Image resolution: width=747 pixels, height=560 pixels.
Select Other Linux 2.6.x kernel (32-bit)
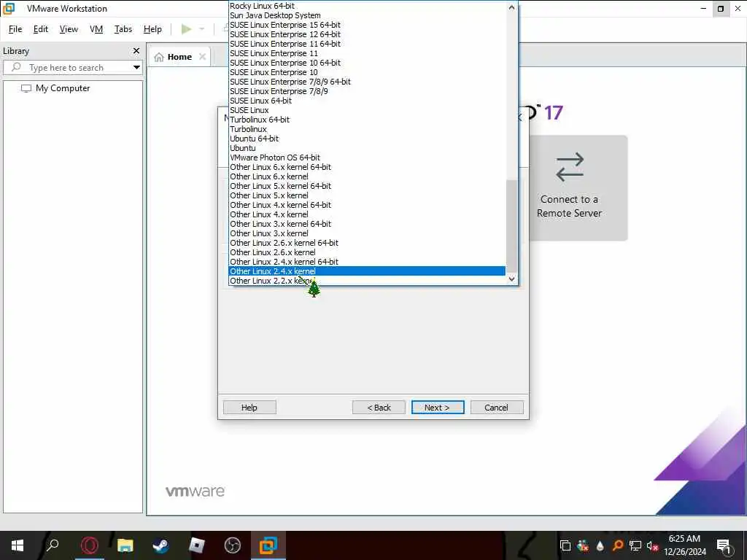367,252
